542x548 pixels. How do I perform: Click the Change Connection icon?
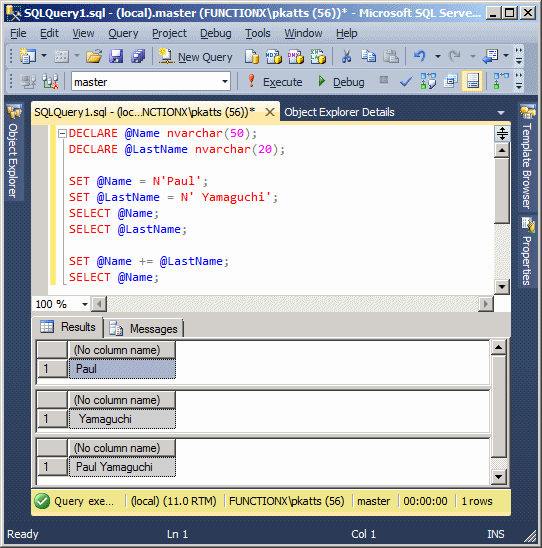point(50,81)
